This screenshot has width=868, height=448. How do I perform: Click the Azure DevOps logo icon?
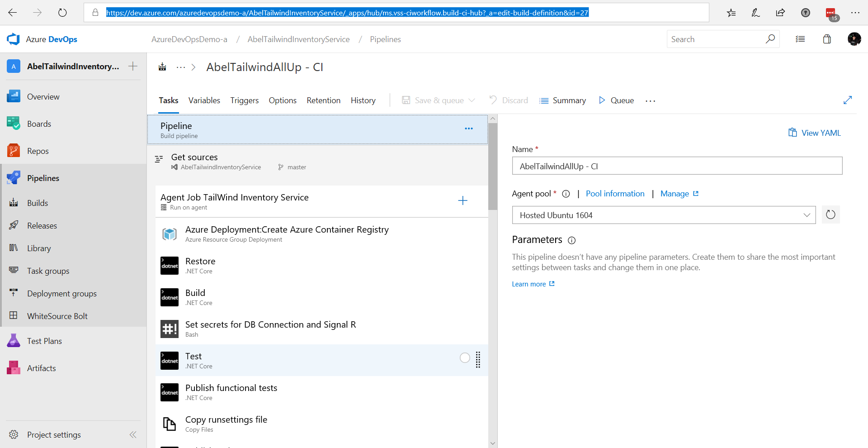13,39
